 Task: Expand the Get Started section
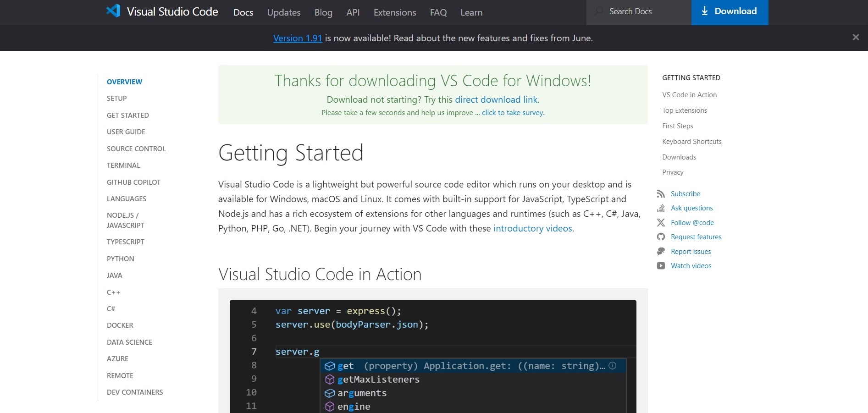128,116
